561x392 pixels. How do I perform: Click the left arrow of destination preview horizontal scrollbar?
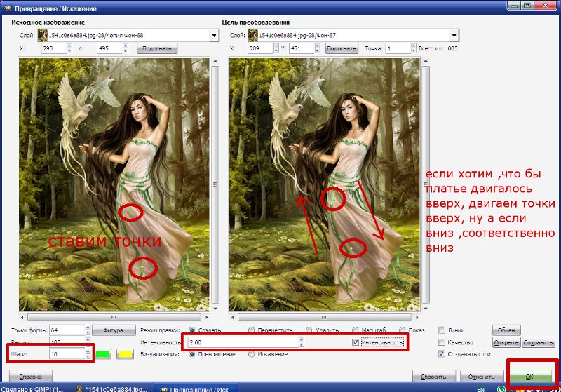click(x=233, y=317)
